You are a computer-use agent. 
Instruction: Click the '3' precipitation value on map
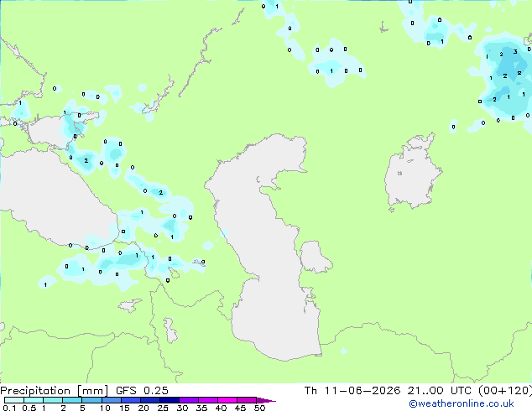515,51
